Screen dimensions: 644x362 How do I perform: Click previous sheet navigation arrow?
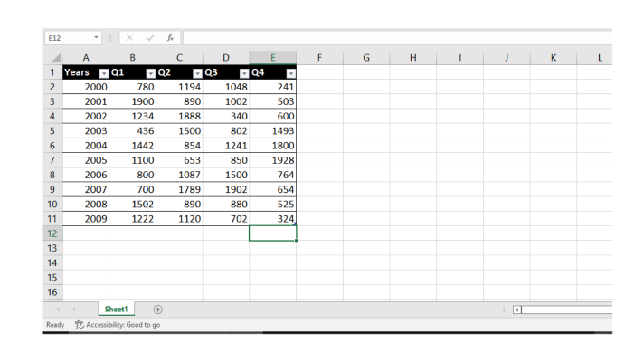pos(58,309)
